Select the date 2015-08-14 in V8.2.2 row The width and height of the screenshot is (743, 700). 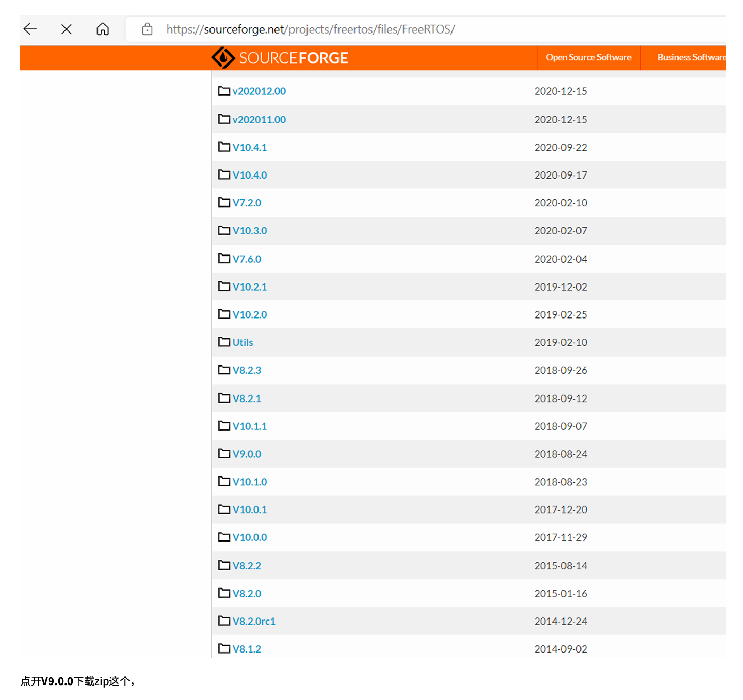point(561,566)
